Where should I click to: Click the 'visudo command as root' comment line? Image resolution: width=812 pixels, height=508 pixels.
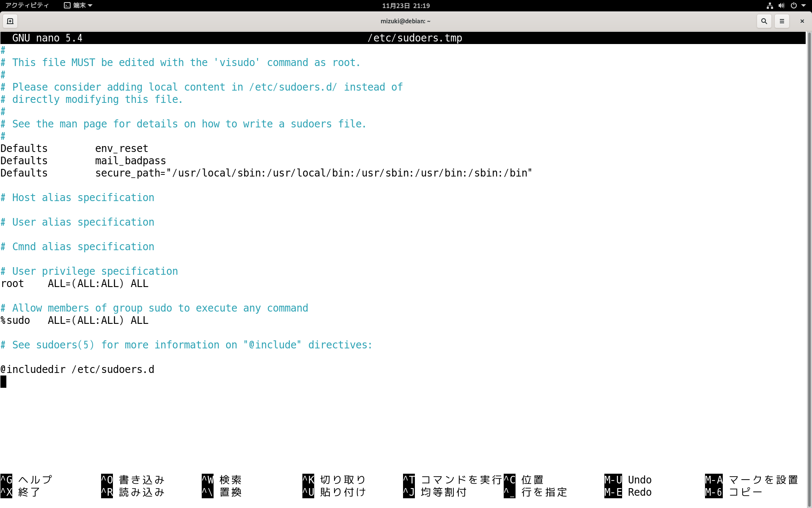[181, 63]
